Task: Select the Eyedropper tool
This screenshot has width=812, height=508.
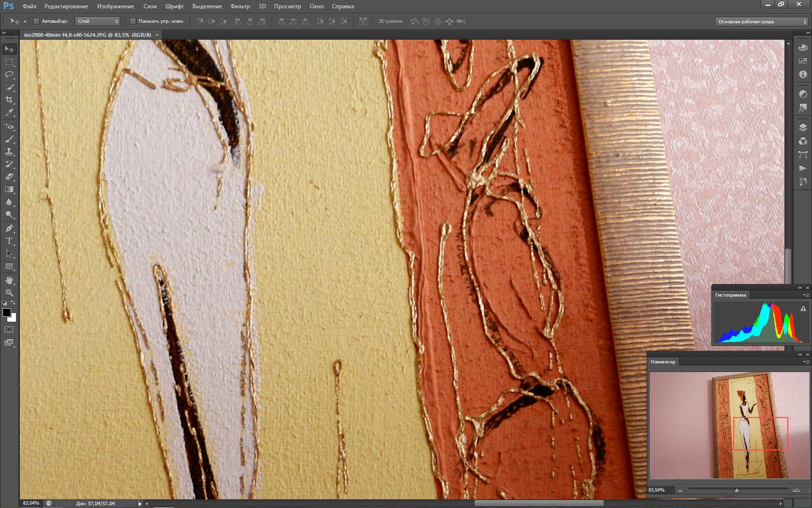Action: (x=9, y=112)
